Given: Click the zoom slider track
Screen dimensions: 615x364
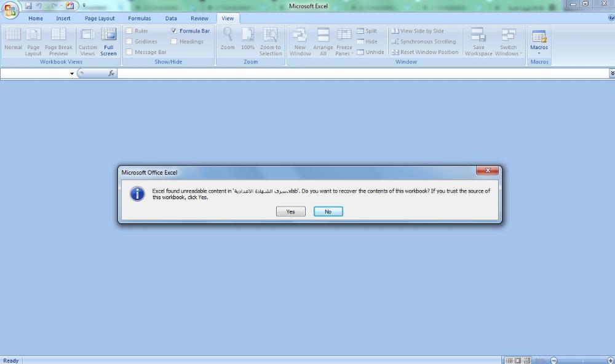Looking at the screenshot, I should click(582, 360).
